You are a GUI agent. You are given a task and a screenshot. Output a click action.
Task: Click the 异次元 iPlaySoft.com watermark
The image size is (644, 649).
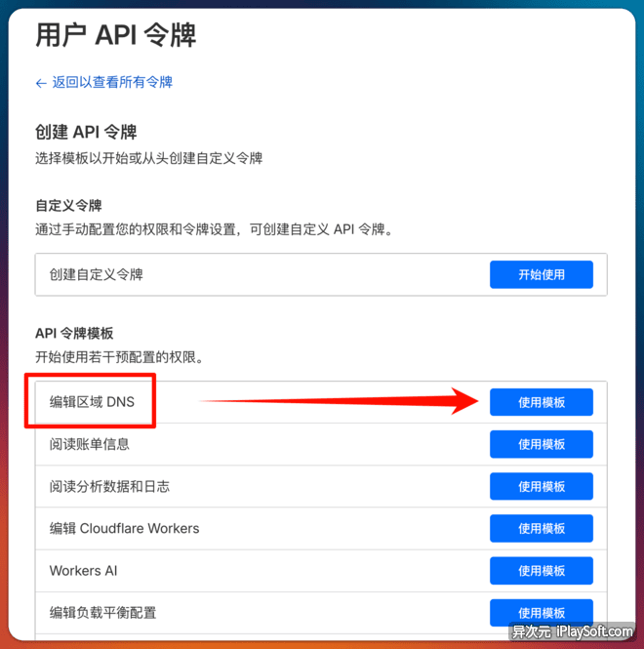click(572, 632)
